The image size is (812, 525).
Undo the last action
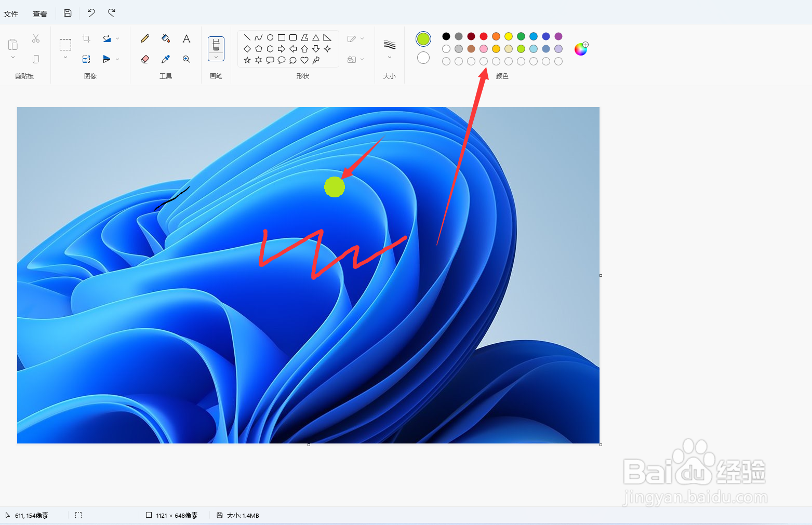[91, 13]
